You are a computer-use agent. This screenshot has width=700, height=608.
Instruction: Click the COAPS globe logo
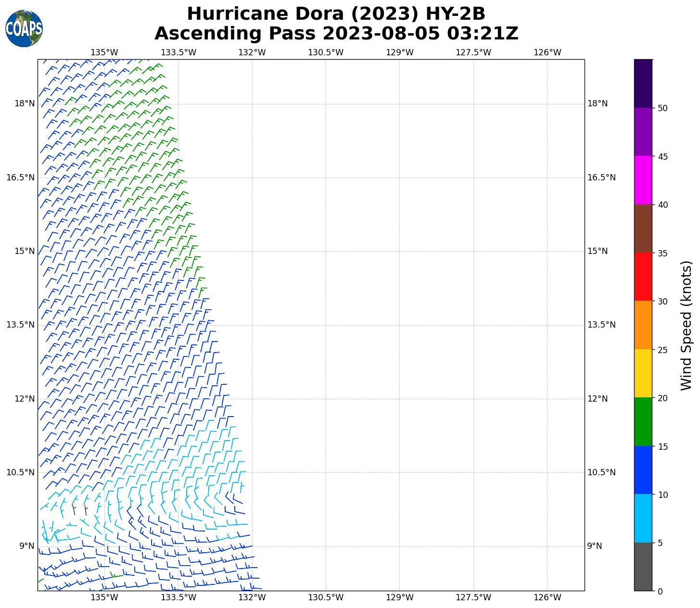tap(24, 29)
